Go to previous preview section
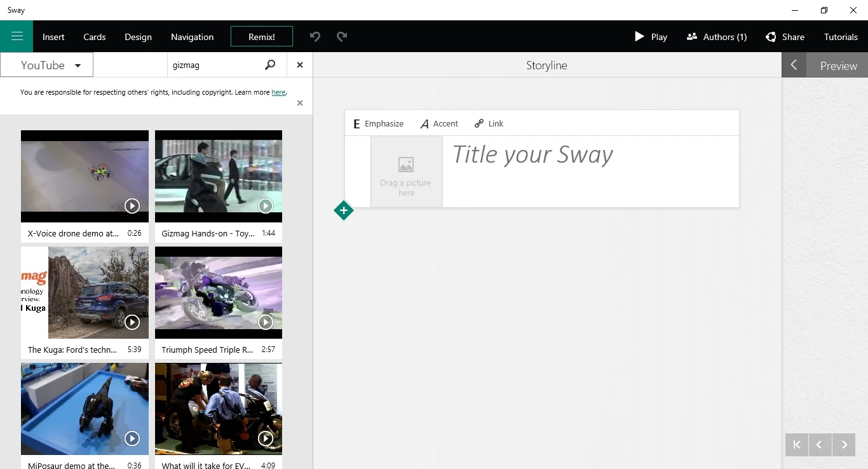 820,445
